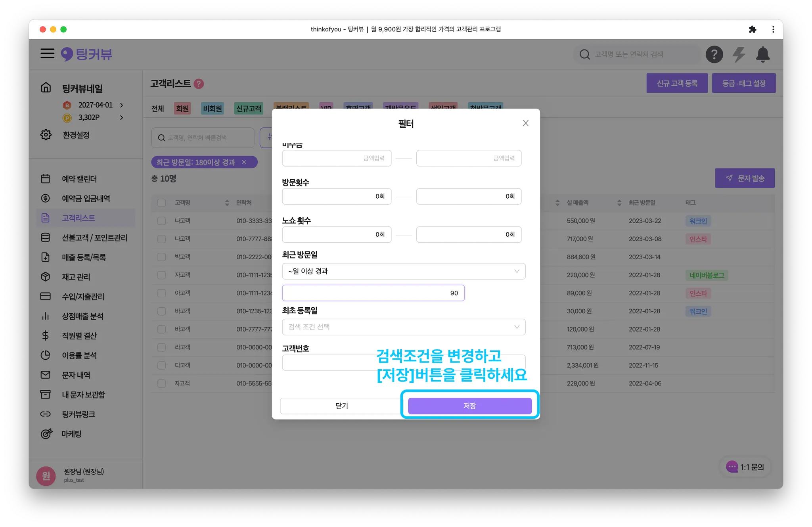Screen dimensions: 812x527
Task: Open the 최근 방문일 condition dropdown
Action: 404,271
